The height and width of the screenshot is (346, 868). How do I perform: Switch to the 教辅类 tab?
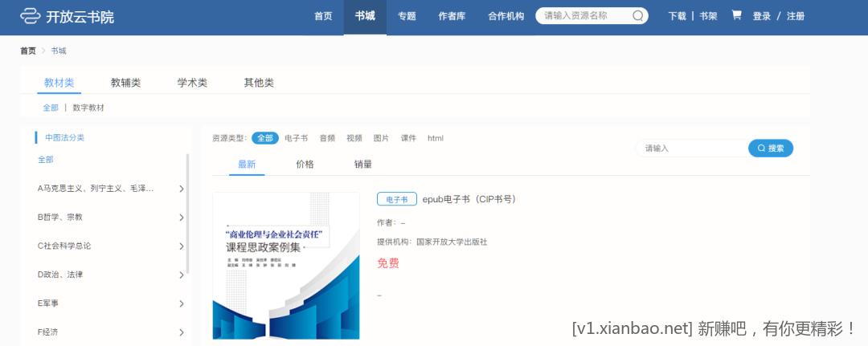[x=125, y=83]
